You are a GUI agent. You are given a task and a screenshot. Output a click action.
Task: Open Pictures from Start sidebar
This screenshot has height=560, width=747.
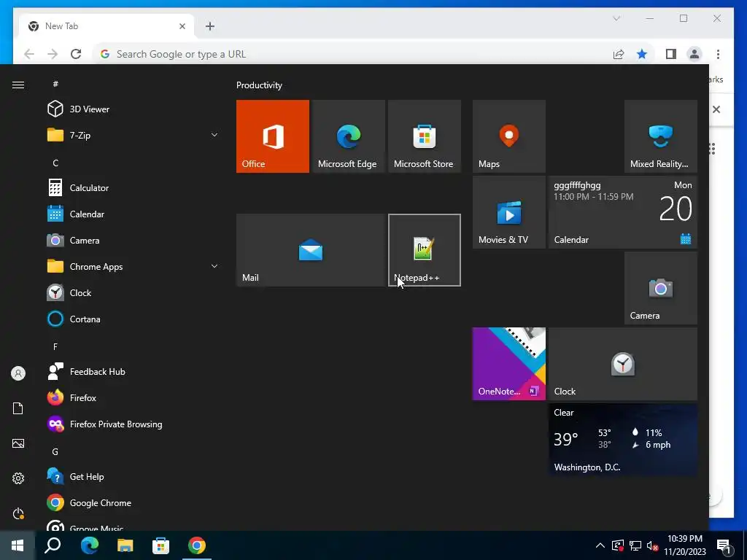[18, 443]
